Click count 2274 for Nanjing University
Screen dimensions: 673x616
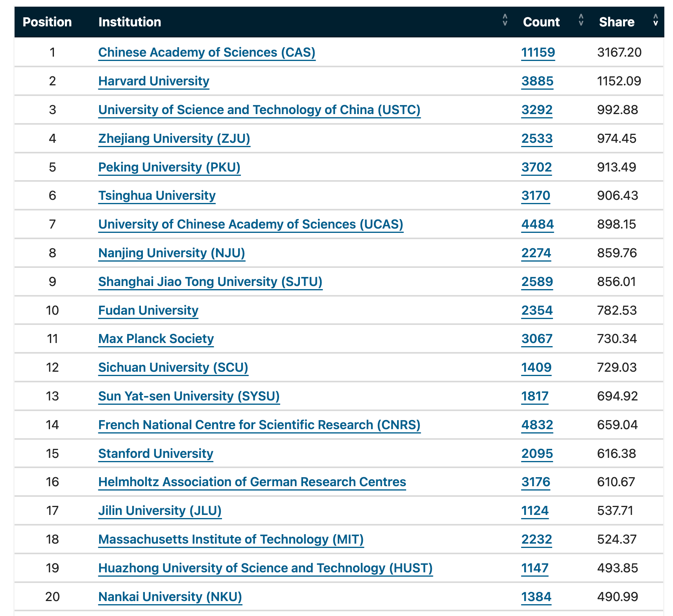click(536, 253)
